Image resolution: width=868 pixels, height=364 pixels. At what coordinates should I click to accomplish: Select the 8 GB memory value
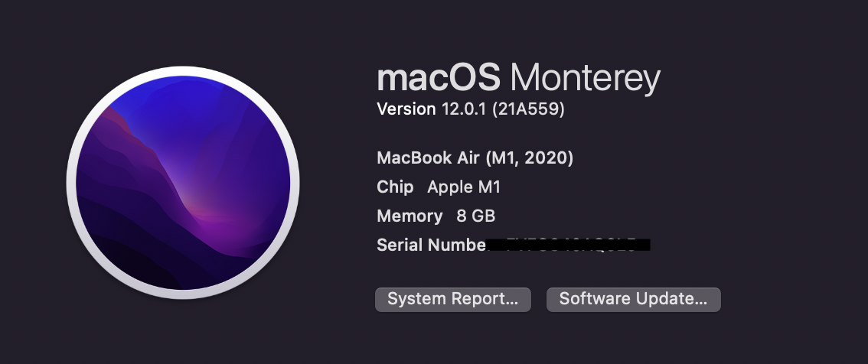[x=476, y=216]
